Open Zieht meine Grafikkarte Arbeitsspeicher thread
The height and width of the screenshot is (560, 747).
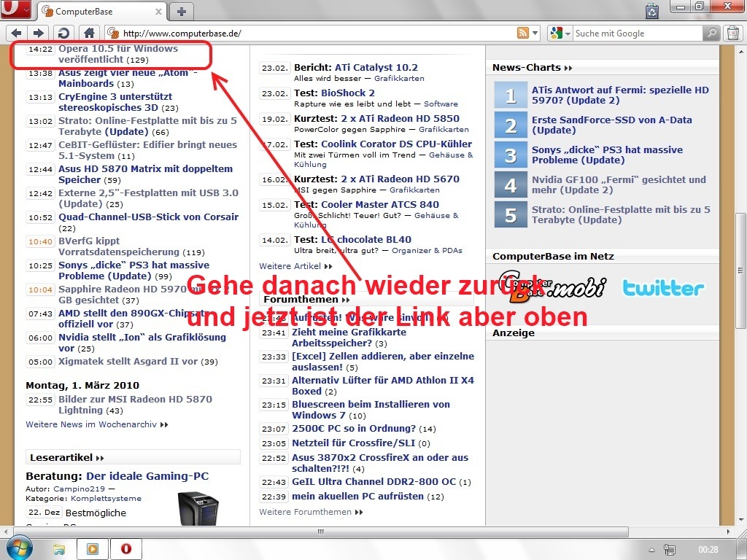(x=349, y=338)
